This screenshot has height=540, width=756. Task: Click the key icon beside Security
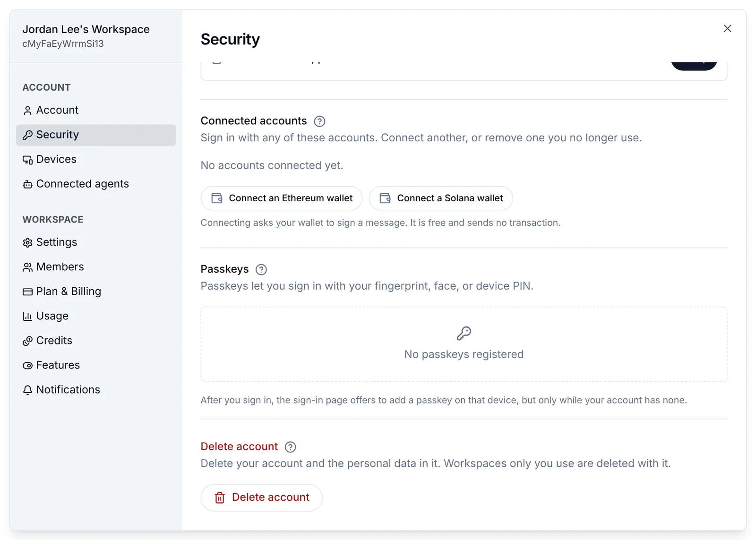click(x=28, y=135)
